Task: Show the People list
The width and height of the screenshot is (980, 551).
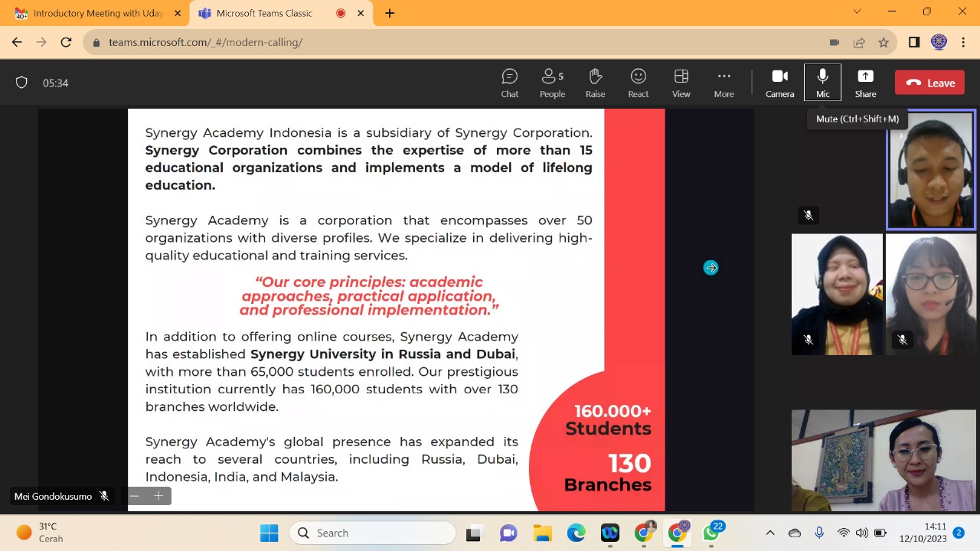Action: (552, 82)
